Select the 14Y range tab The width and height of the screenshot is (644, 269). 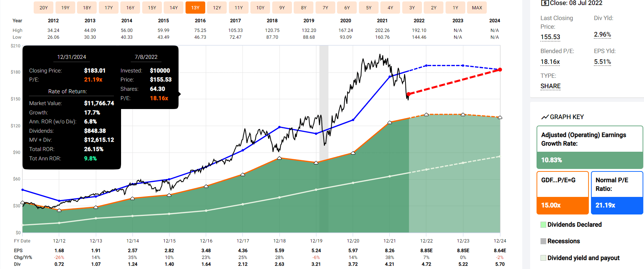[174, 8]
